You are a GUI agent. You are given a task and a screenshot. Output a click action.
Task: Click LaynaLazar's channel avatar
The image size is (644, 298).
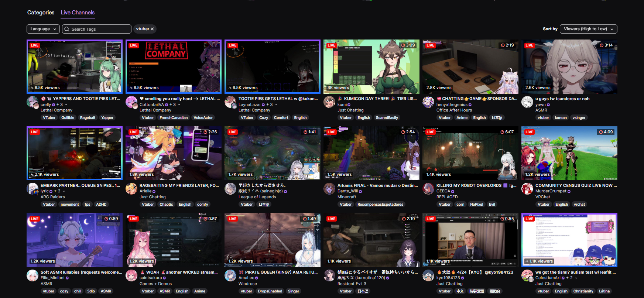[231, 102]
